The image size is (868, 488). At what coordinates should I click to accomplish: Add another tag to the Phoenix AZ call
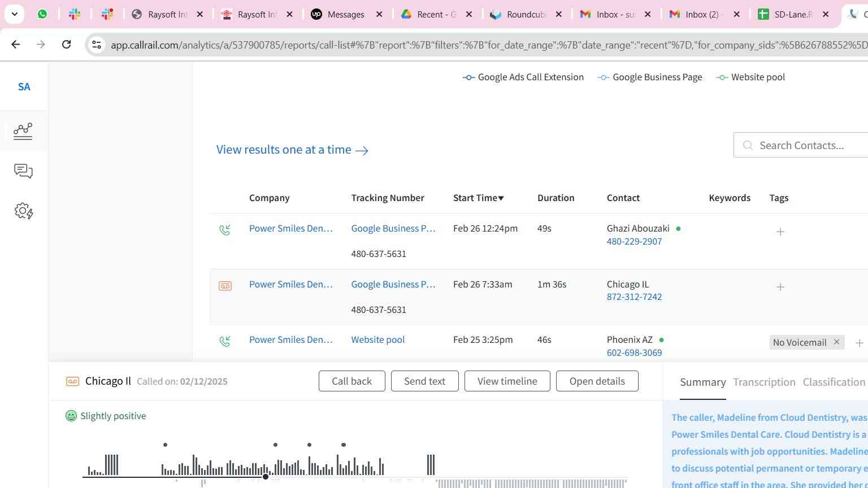(x=860, y=343)
